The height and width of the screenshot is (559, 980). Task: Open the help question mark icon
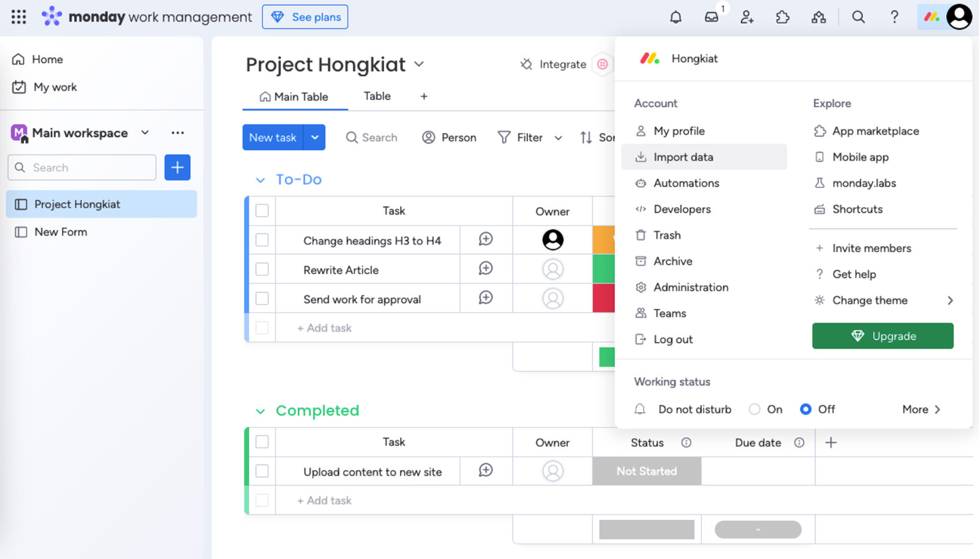894,17
